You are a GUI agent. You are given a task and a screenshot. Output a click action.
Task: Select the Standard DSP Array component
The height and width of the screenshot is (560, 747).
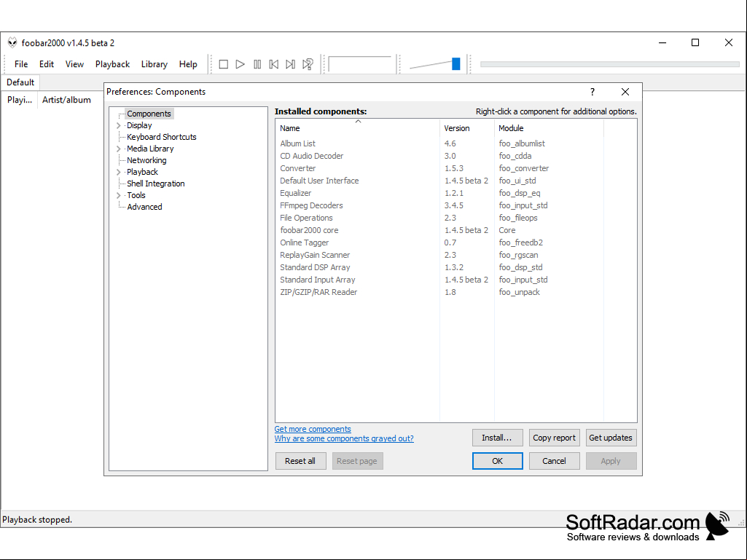tap(456, 267)
